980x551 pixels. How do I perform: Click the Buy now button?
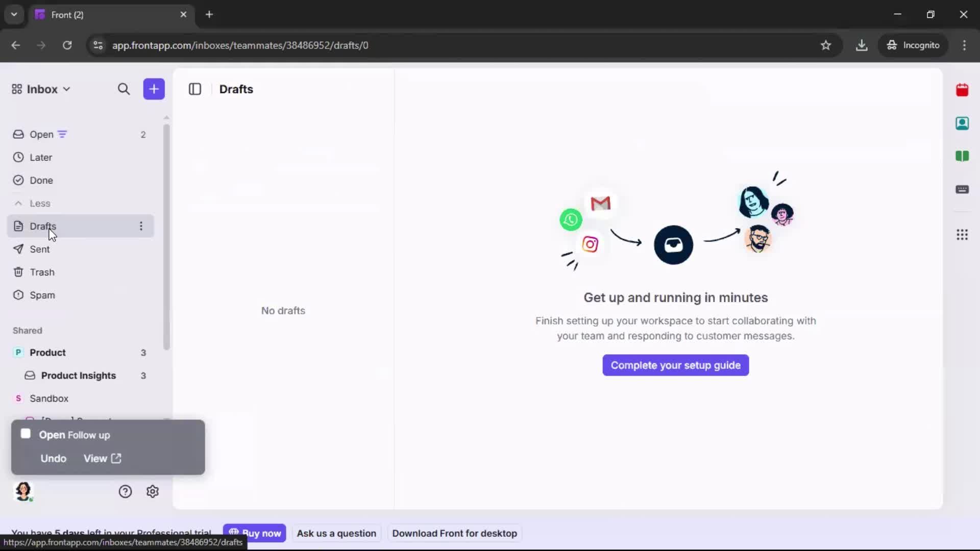point(255,533)
